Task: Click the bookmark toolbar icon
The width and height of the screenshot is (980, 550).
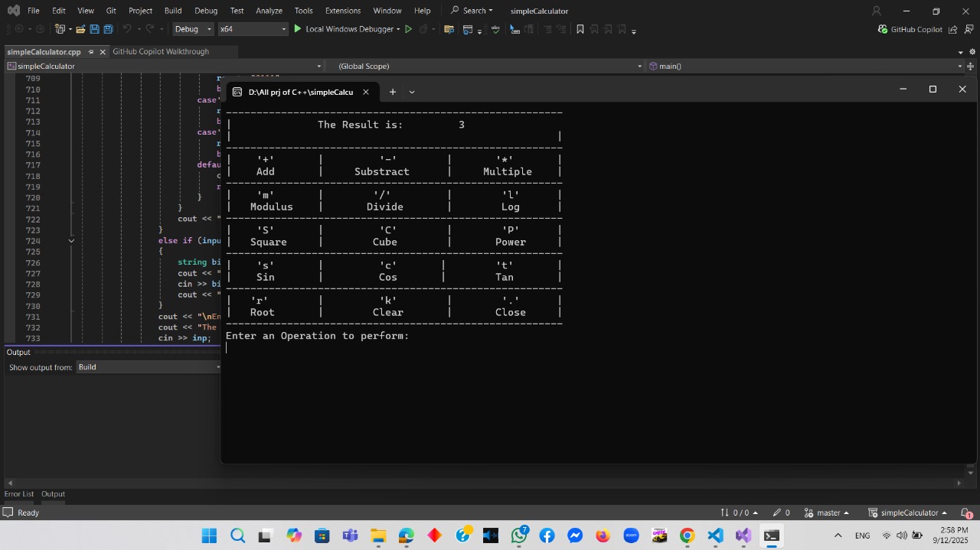Action: (580, 29)
